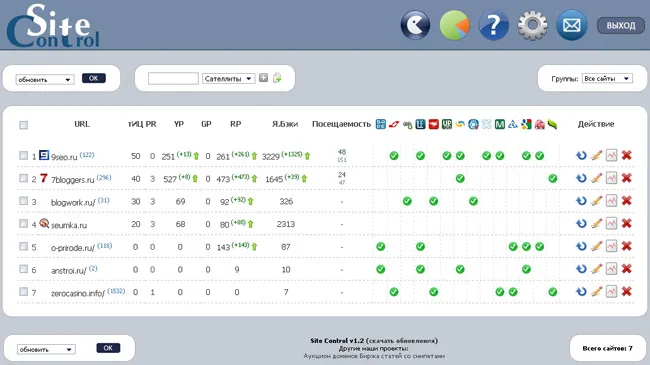
Task: Edit the seumka.ru row
Action: [596, 224]
